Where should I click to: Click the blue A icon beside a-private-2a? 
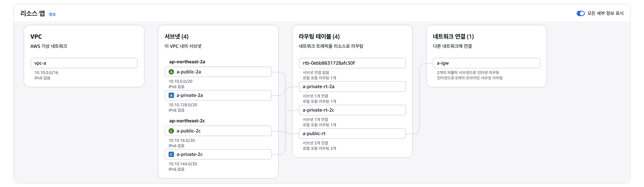pos(171,96)
